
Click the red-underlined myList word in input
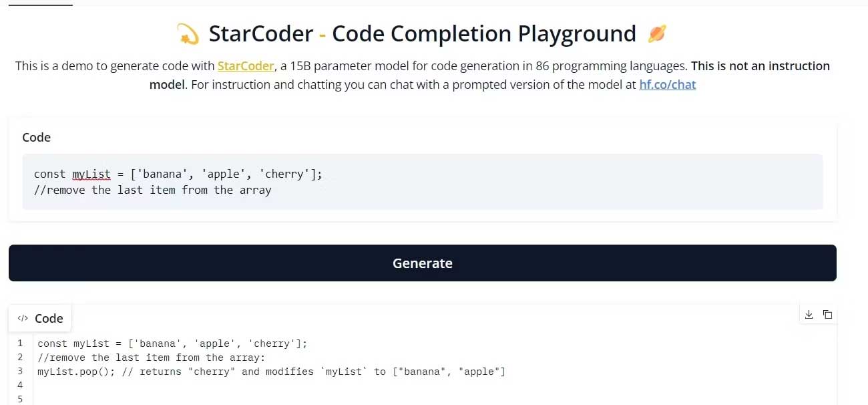click(91, 174)
